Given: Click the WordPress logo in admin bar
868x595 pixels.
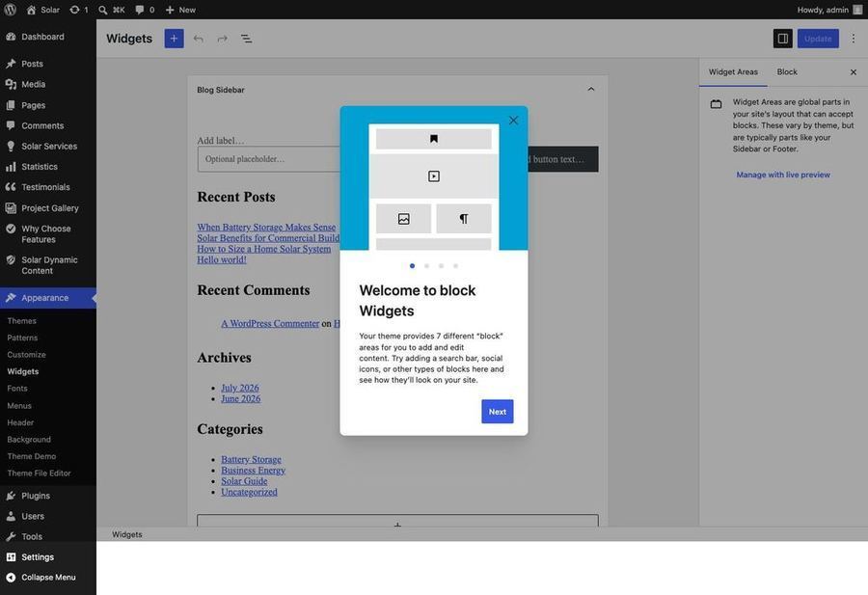Looking at the screenshot, I should 10,10.
